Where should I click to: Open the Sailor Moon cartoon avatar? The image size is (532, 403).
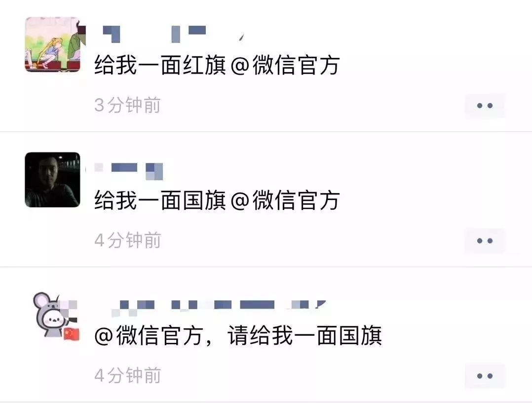pos(53,44)
